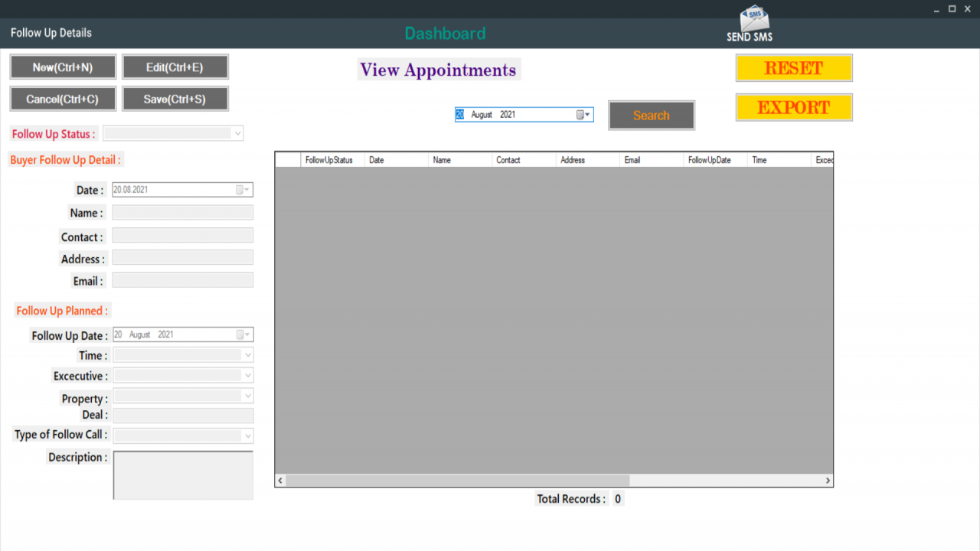The width and height of the screenshot is (980, 551).
Task: Click the grid scroll-right arrow
Action: (828, 481)
